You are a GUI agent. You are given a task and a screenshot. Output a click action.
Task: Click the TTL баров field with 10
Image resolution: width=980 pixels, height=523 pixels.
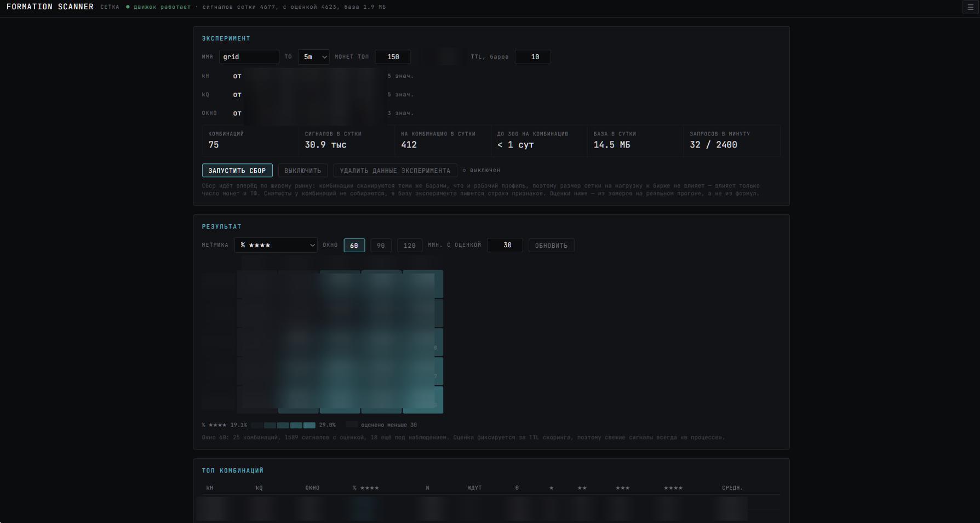click(x=532, y=57)
